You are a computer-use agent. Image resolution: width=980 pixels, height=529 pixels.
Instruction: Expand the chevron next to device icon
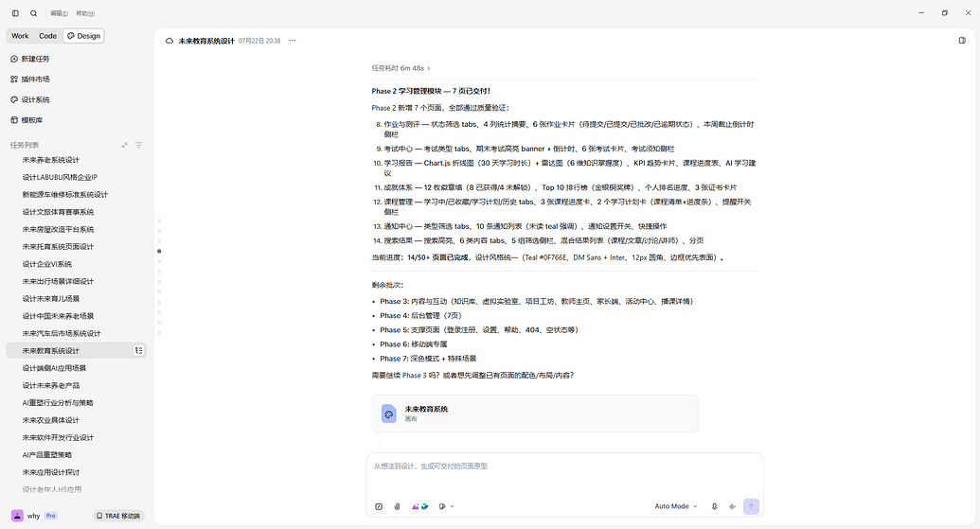pos(453,506)
